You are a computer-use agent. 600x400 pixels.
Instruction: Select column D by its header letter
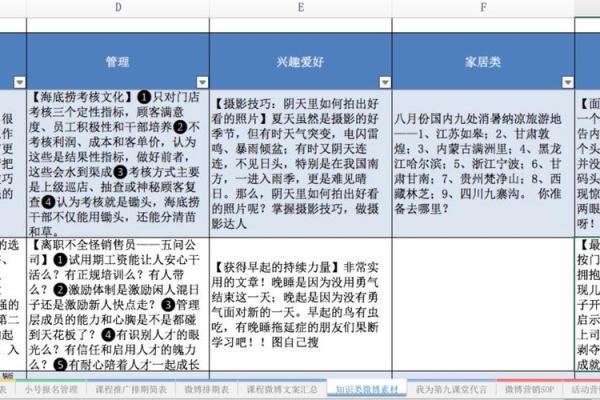click(x=119, y=8)
